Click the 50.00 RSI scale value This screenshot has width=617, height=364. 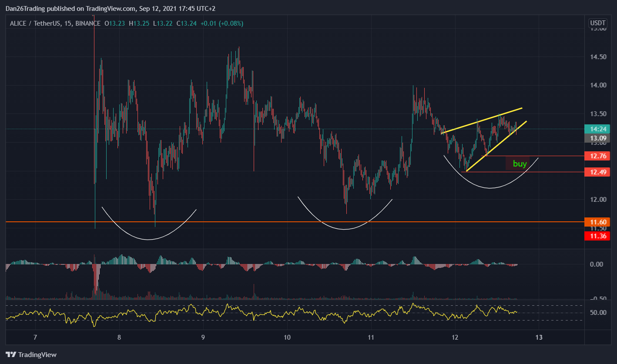pos(598,313)
